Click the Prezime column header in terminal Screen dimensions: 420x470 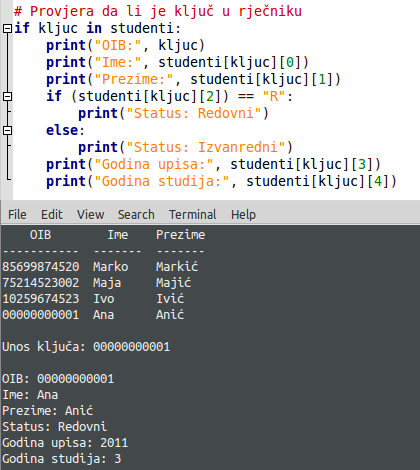[180, 235]
